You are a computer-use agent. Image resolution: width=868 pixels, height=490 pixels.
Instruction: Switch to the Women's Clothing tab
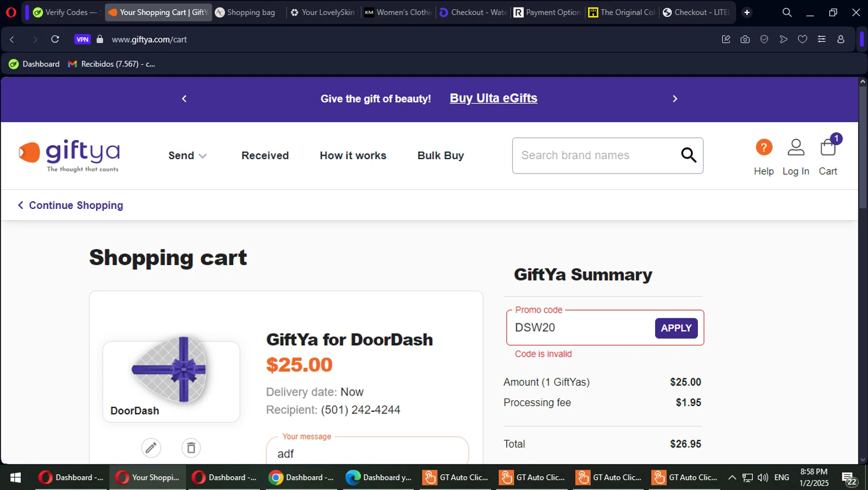(398, 12)
